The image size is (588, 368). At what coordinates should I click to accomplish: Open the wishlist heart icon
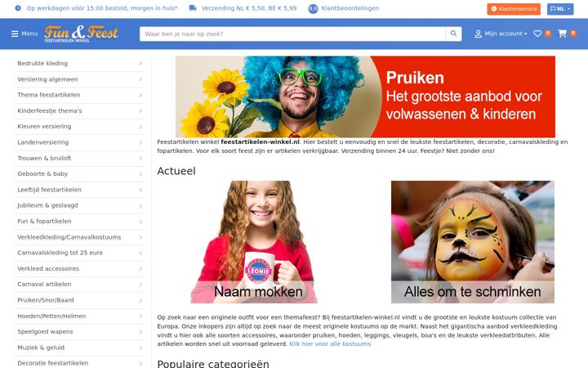[x=537, y=34]
